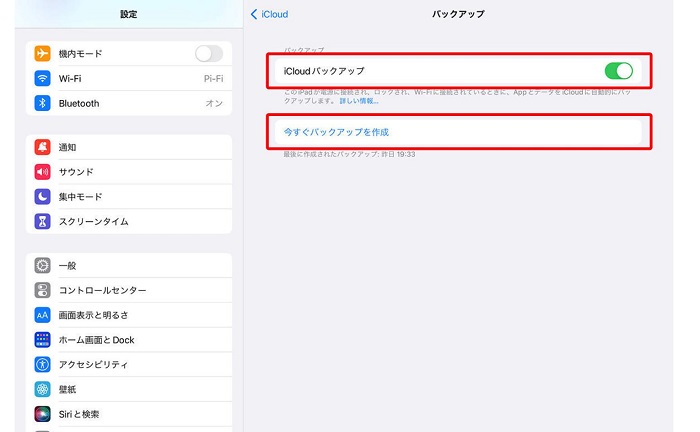Tap the Sounds speaker icon

[42, 172]
